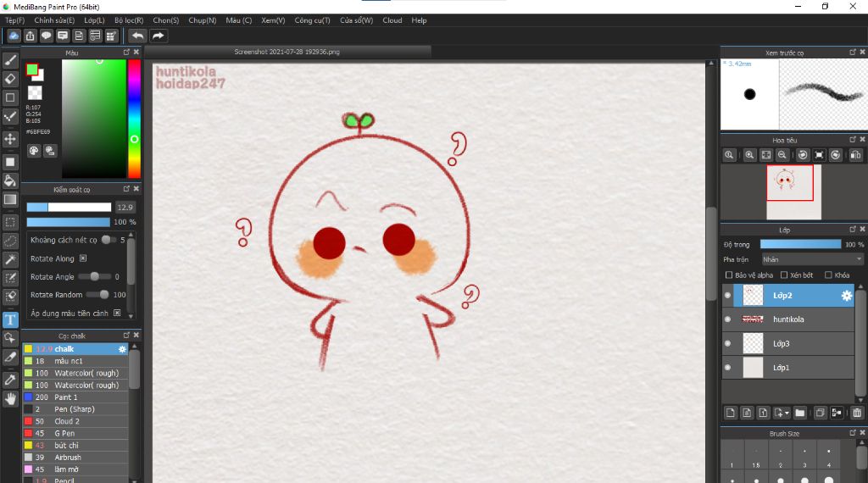Viewport: 868px width, 483px height.
Task: Undock the Lớp panel
Action: click(853, 229)
